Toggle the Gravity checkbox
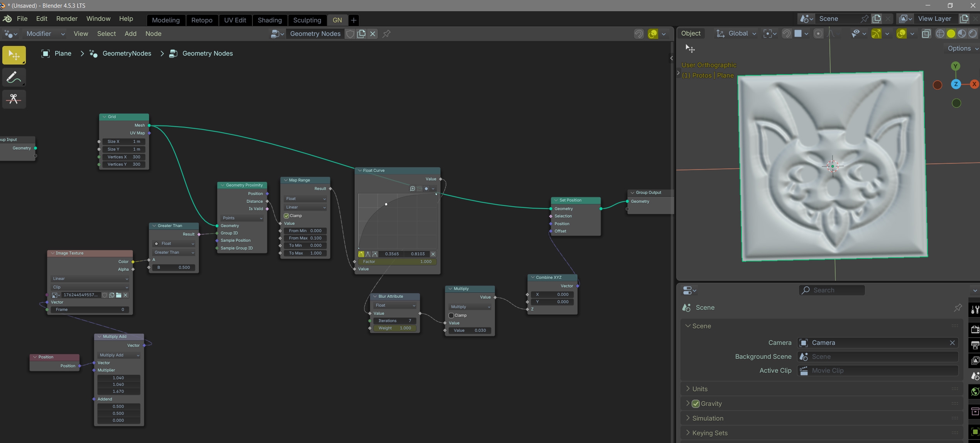Viewport: 980px width, 443px height. click(x=696, y=404)
